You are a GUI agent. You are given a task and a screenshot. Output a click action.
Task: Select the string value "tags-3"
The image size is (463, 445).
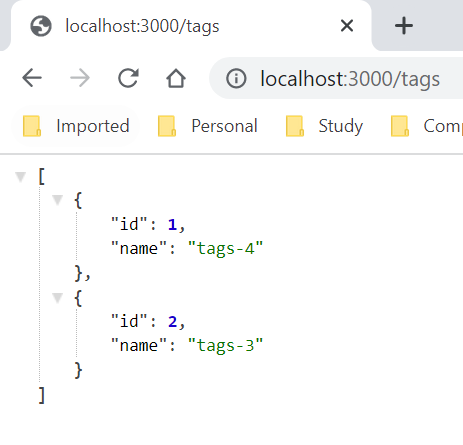(x=226, y=346)
